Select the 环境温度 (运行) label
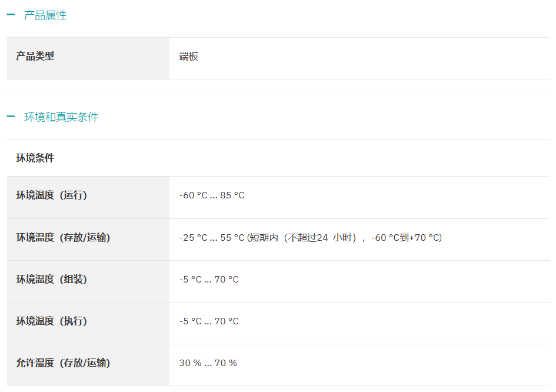This screenshot has height=392, width=556. 51,195
